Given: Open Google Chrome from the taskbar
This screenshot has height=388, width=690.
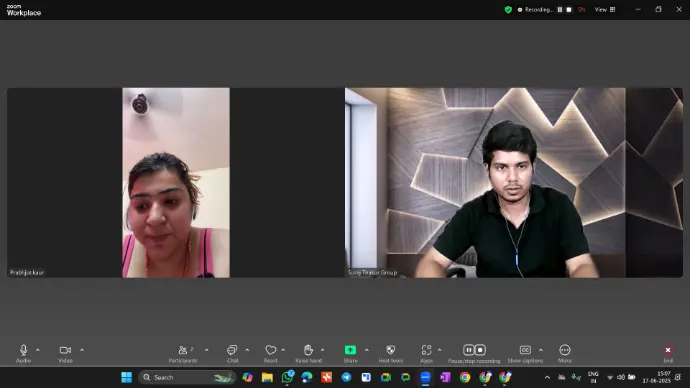Looking at the screenshot, I should (465, 377).
